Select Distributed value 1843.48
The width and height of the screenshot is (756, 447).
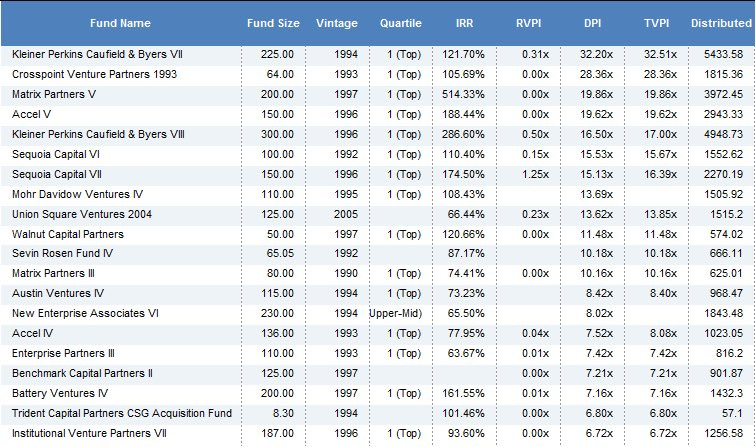(723, 314)
